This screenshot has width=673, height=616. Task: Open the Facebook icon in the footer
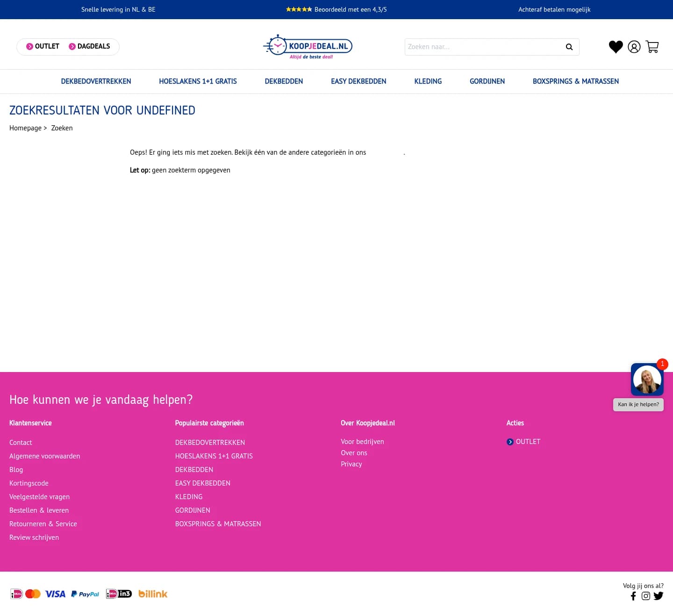pos(633,596)
